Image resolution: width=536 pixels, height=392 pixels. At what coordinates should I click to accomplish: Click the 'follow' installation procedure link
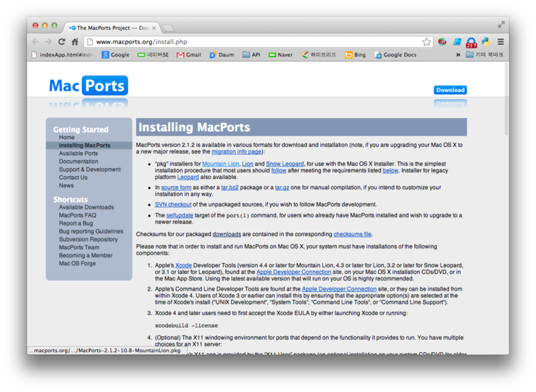pyautogui.click(x=279, y=170)
